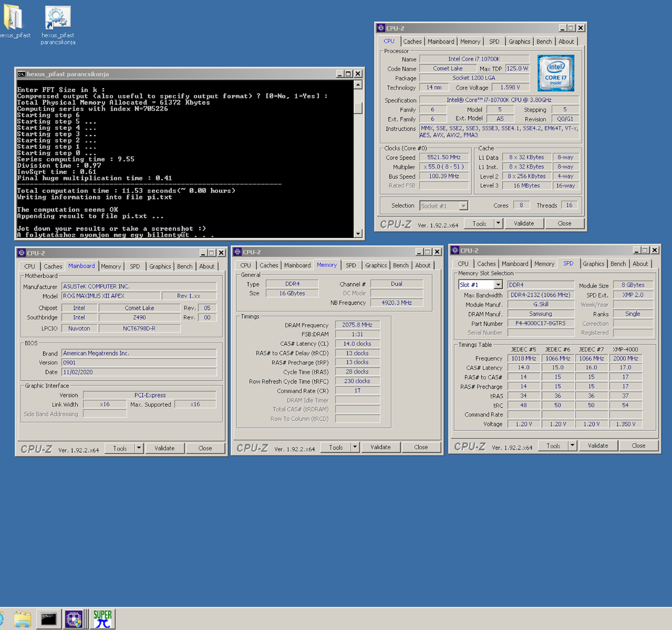Click LPCIO chip NCT6798D-R value
The image size is (672, 630).
tap(139, 328)
